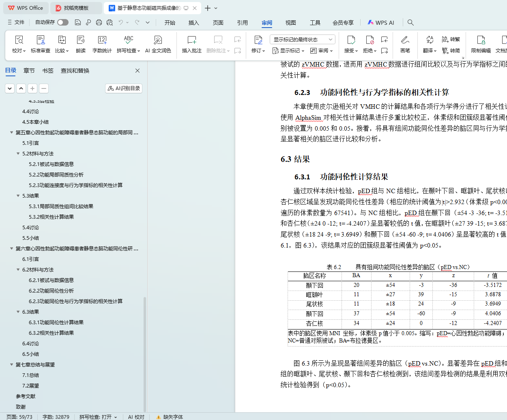This screenshot has width=507, height=420.
Task: Expand quick access toolbar more arrow
Action: [148, 22]
